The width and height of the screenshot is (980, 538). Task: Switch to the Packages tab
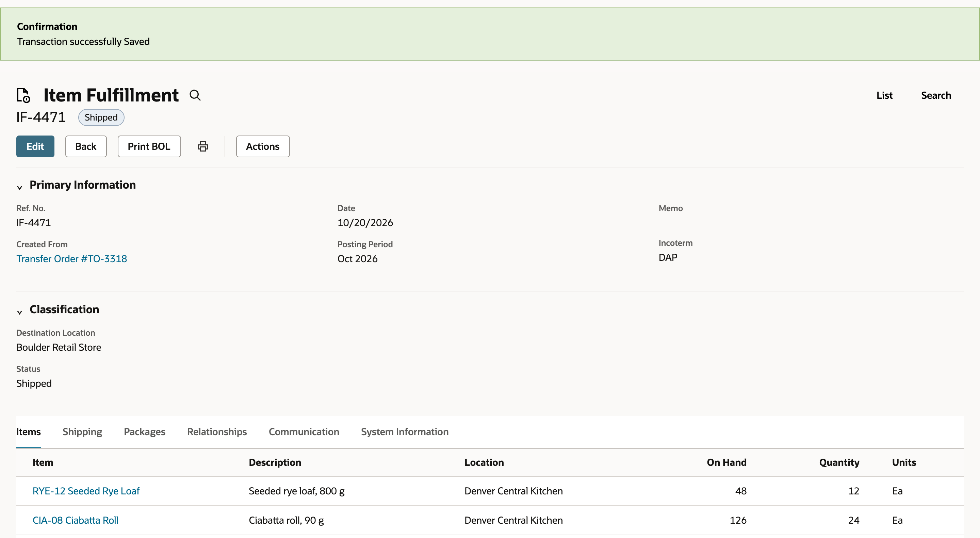[145, 432]
